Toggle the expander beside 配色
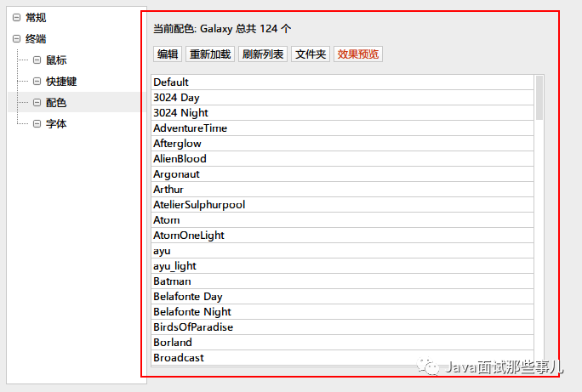582x392 pixels. pos(37,102)
